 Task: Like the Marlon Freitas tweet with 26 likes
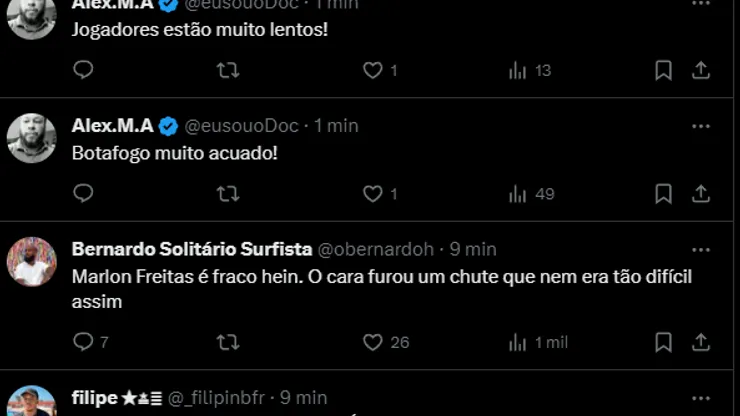(373, 342)
